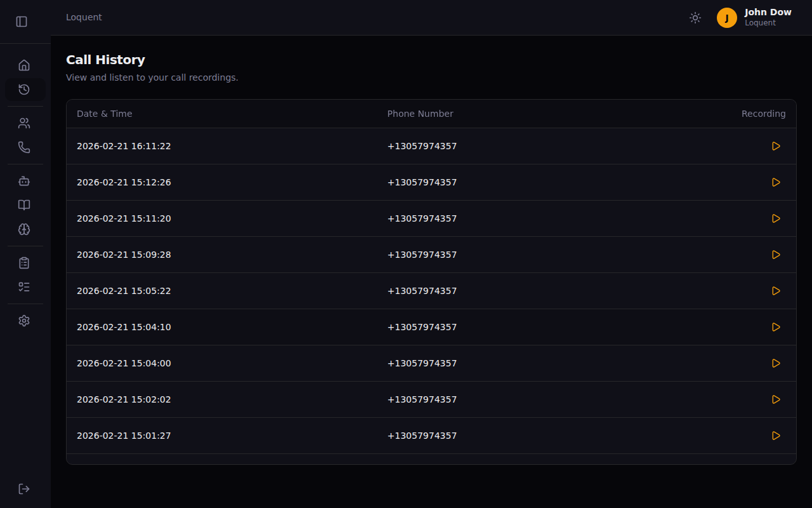Toggle light theme with the sun icon

point(695,18)
